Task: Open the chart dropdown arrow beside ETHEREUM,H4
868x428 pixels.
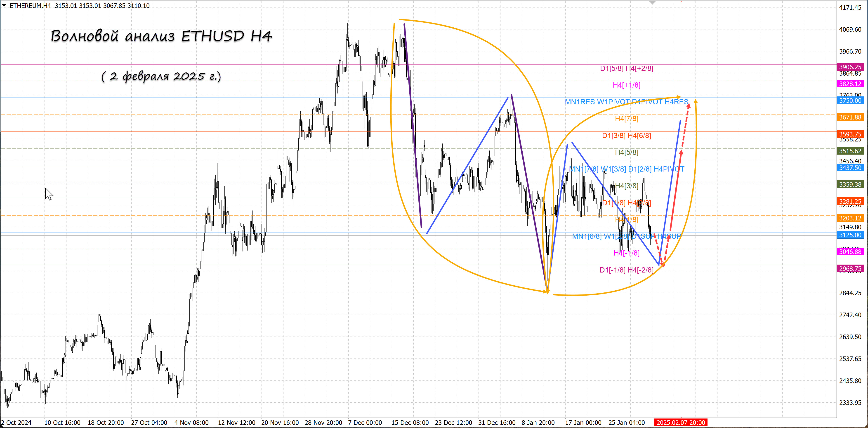Action: tap(4, 5)
